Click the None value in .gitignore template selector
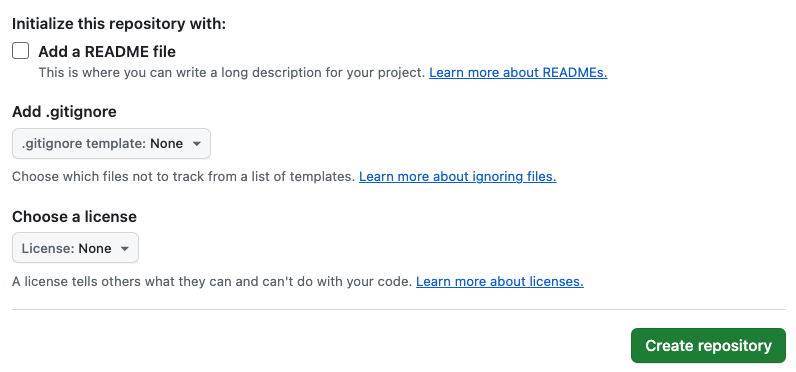Viewport: 796px width, 372px height. pyautogui.click(x=167, y=144)
